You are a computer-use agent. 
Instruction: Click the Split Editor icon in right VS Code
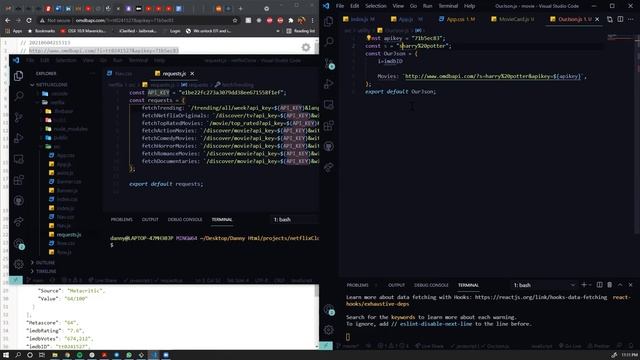[620, 19]
